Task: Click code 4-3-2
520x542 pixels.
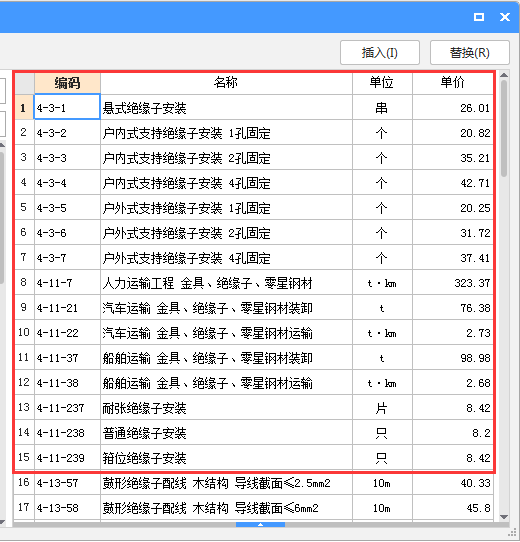Action: tap(52, 133)
